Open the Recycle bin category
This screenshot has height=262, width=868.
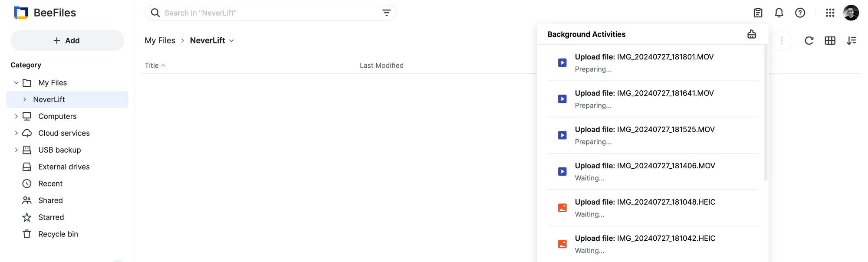point(58,234)
